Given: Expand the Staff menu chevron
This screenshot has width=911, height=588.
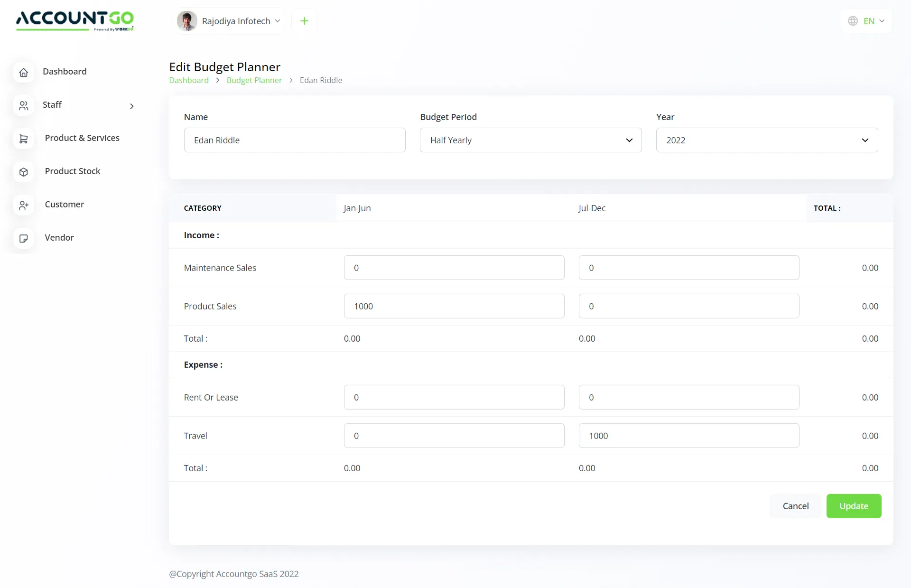Looking at the screenshot, I should point(131,106).
